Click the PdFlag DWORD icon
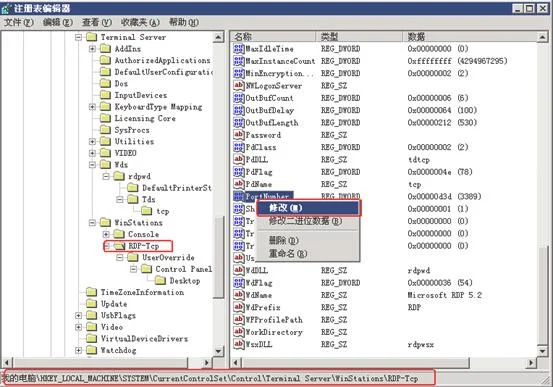 point(239,172)
